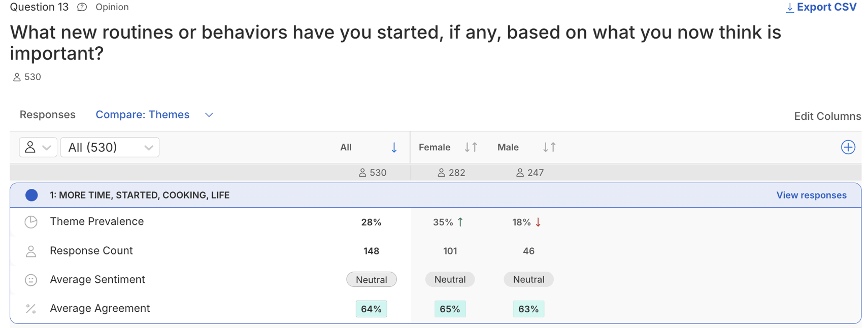The image size is (868, 328).
Task: Sort by the All column arrow
Action: click(x=394, y=147)
